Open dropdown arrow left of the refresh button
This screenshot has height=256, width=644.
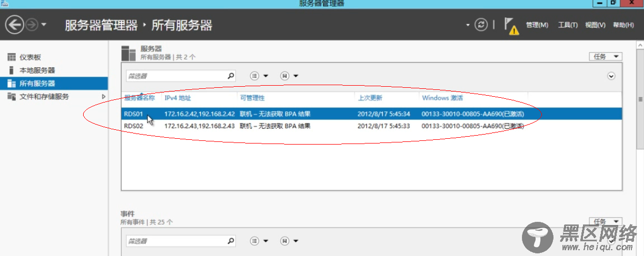pyautogui.click(x=468, y=25)
